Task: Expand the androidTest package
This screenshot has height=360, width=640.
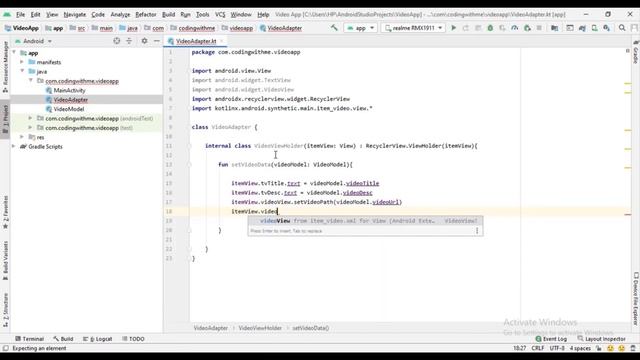Action: click(30, 118)
